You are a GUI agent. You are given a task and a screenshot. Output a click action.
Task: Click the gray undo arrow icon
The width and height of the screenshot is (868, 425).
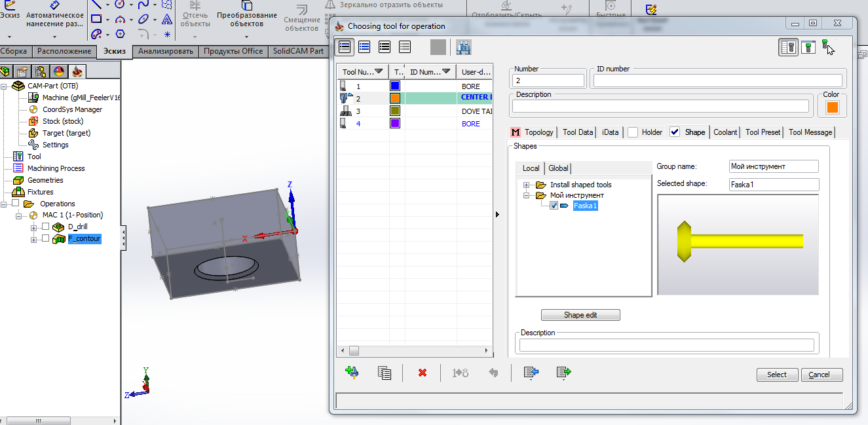[493, 373]
